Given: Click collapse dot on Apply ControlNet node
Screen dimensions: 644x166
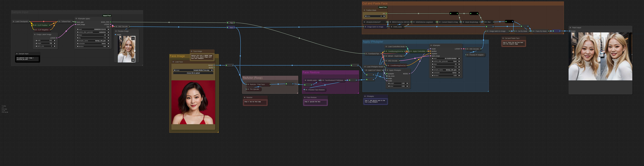Looking at the screenshot, I should coord(411,51).
